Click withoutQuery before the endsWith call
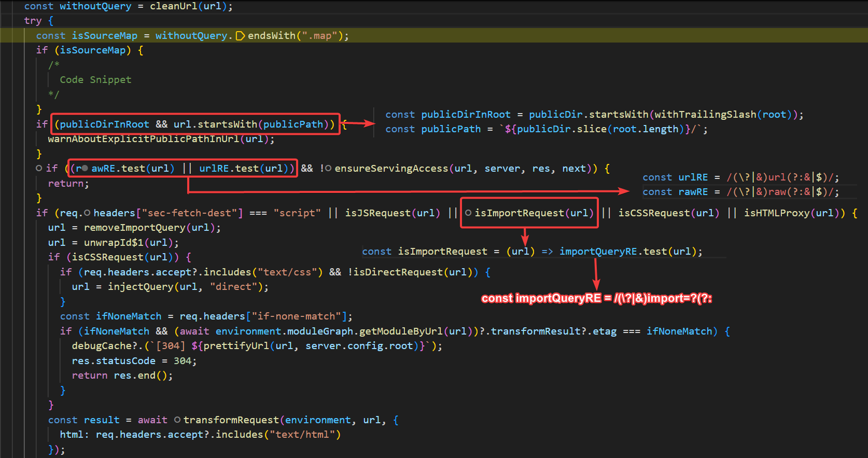The width and height of the screenshot is (868, 458). [x=191, y=36]
